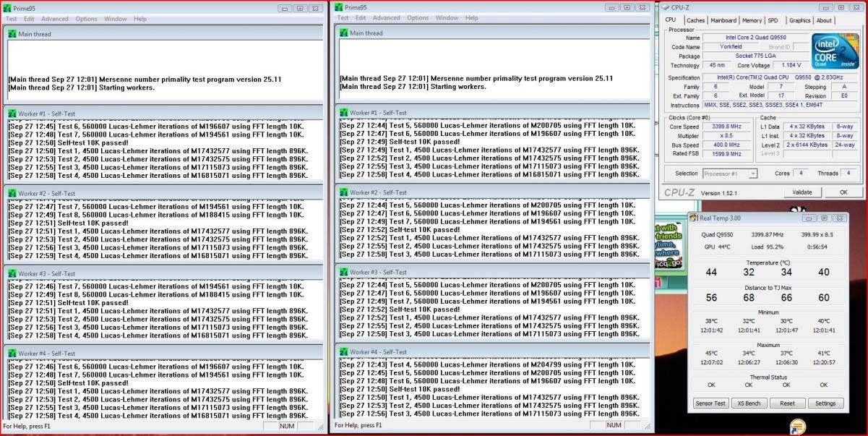Screen dimensions: 868x436
Task: Click the Worker #1 icon in right Prime95
Action: (343, 113)
